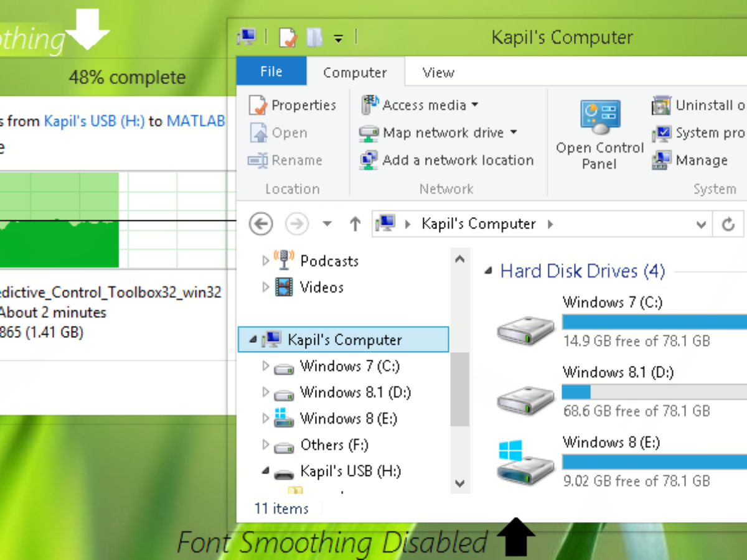Click "11 items" in status bar
The image size is (747, 560).
281,508
